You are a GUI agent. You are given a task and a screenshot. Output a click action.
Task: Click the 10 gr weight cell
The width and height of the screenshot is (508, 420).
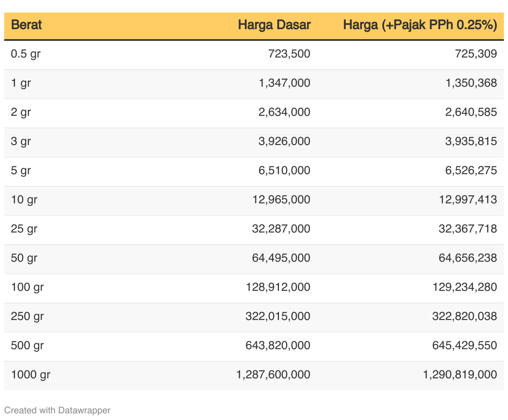coord(24,200)
